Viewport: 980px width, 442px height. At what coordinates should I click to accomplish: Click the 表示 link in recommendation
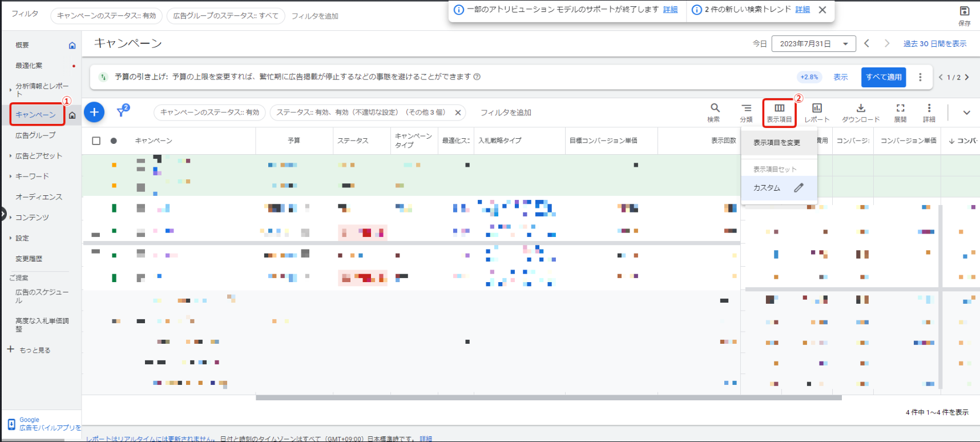[x=840, y=77]
